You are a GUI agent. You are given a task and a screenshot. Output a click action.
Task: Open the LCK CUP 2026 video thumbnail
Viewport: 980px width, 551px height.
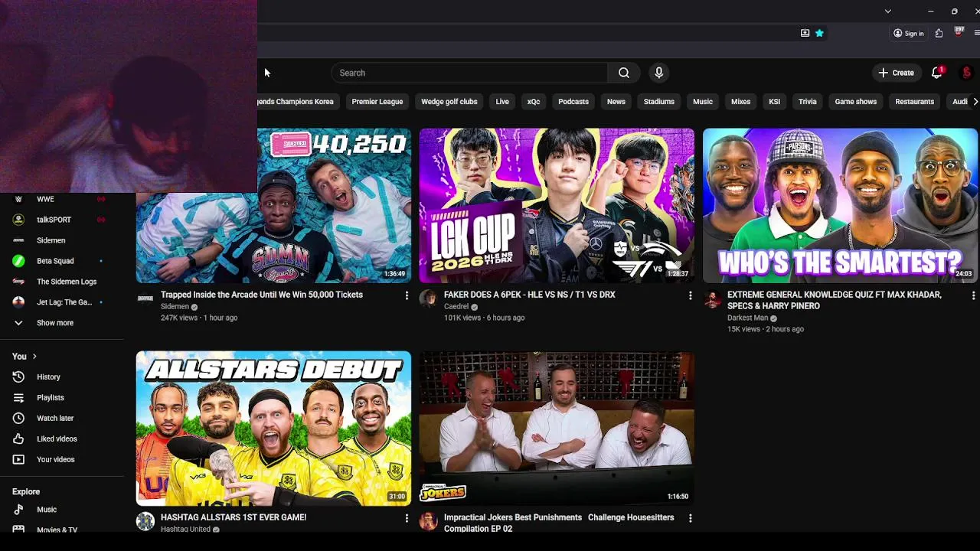point(557,206)
